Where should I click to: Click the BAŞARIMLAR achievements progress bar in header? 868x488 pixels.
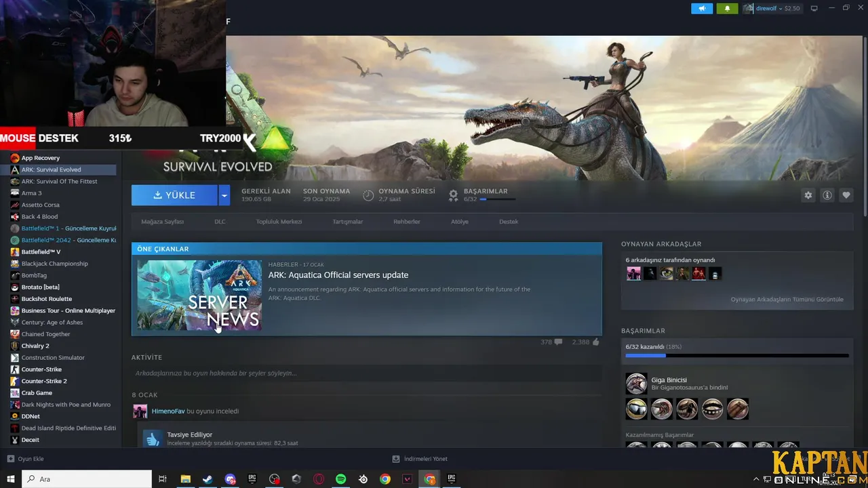(x=497, y=199)
